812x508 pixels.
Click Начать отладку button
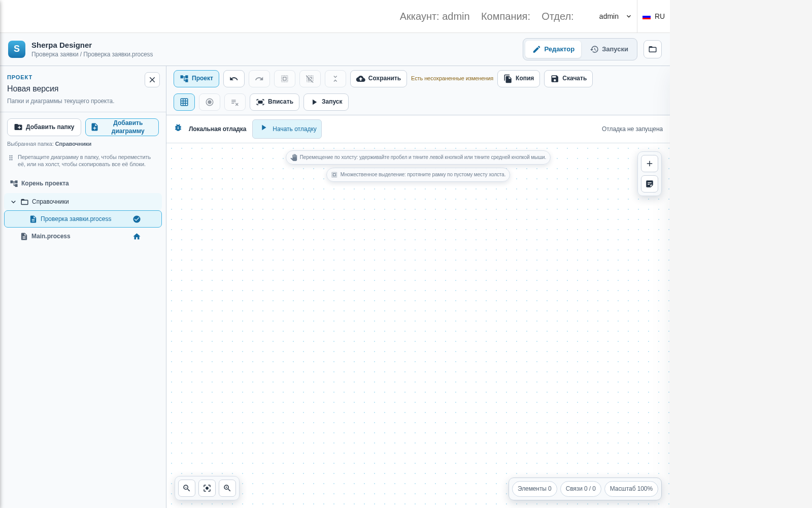pos(287,129)
